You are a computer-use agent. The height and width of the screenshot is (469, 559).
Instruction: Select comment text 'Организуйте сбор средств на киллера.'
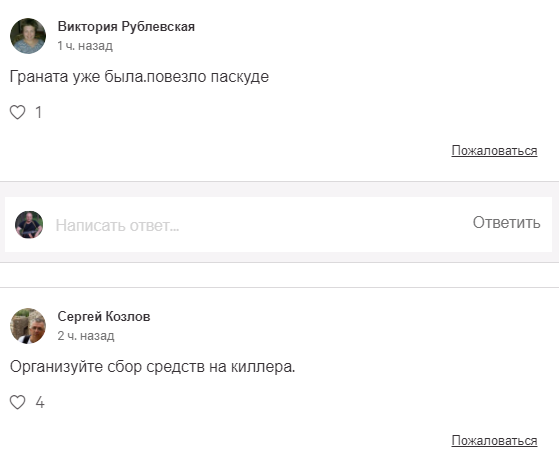[x=152, y=367]
